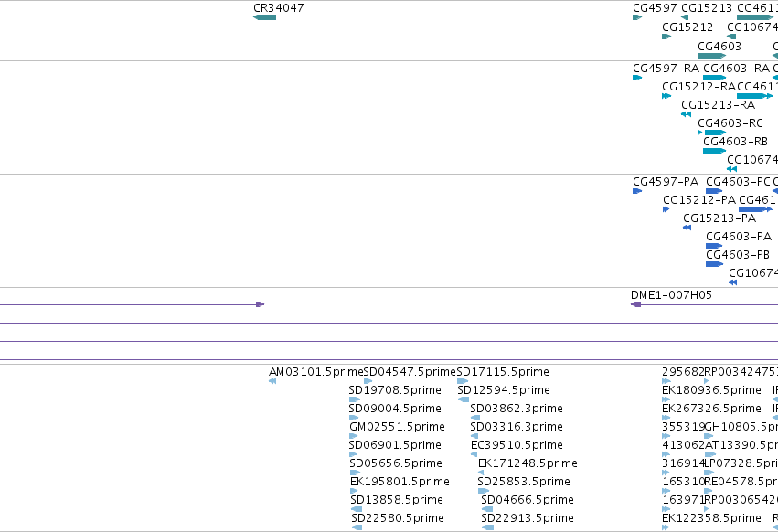Select EST SD03316.3prime

(474, 436)
